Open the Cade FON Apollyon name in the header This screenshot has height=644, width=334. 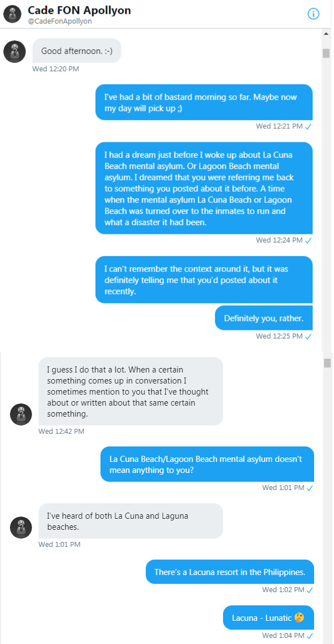(x=79, y=10)
